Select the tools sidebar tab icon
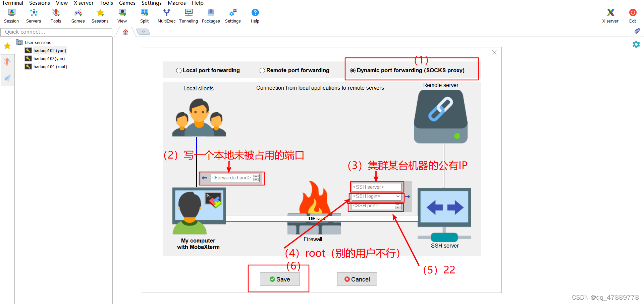The image size is (644, 304). (7, 62)
